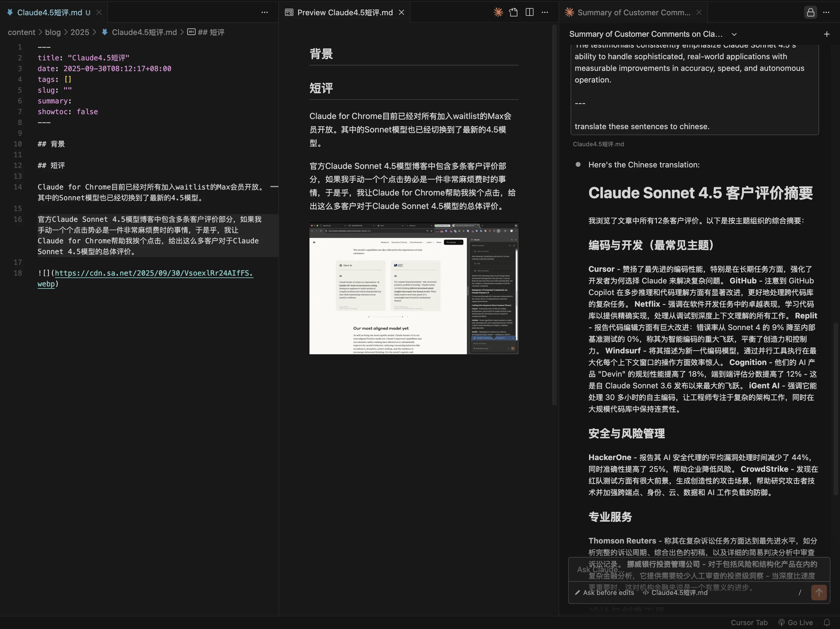Click the slug line in editor
Viewport: 840px width, 629px height.
[x=54, y=90]
